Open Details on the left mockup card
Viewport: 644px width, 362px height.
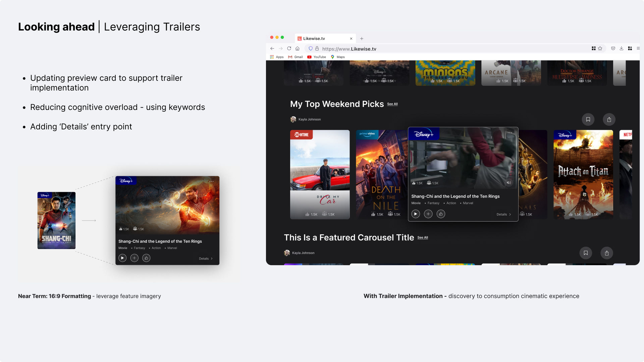(x=206, y=259)
